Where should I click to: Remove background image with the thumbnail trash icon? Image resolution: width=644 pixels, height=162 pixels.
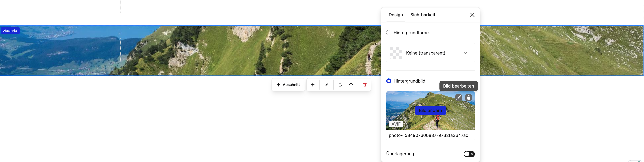click(468, 97)
